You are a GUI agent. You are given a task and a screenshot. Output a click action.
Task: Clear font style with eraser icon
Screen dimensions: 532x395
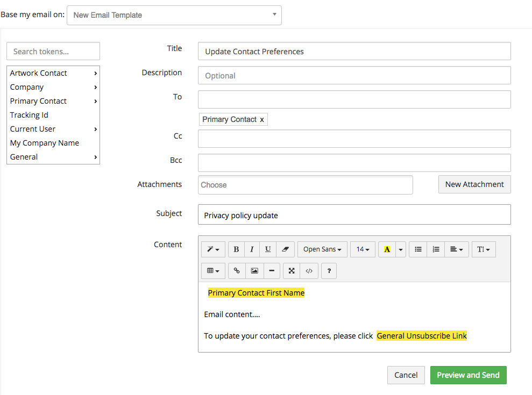click(x=285, y=249)
